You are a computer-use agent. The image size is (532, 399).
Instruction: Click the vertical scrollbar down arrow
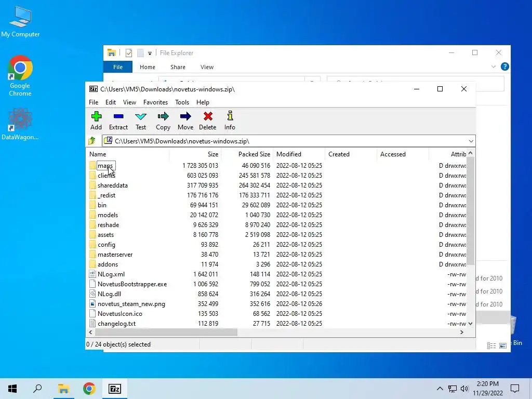tap(471, 324)
